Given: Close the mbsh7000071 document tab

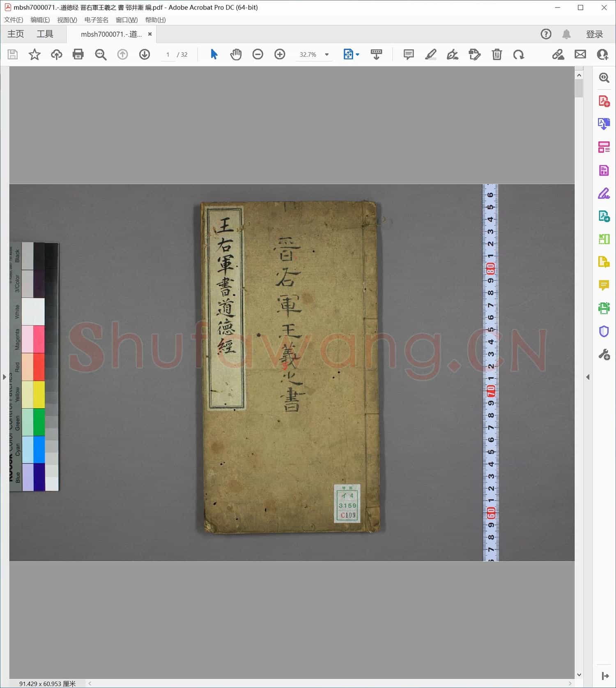Looking at the screenshot, I should click(x=150, y=34).
